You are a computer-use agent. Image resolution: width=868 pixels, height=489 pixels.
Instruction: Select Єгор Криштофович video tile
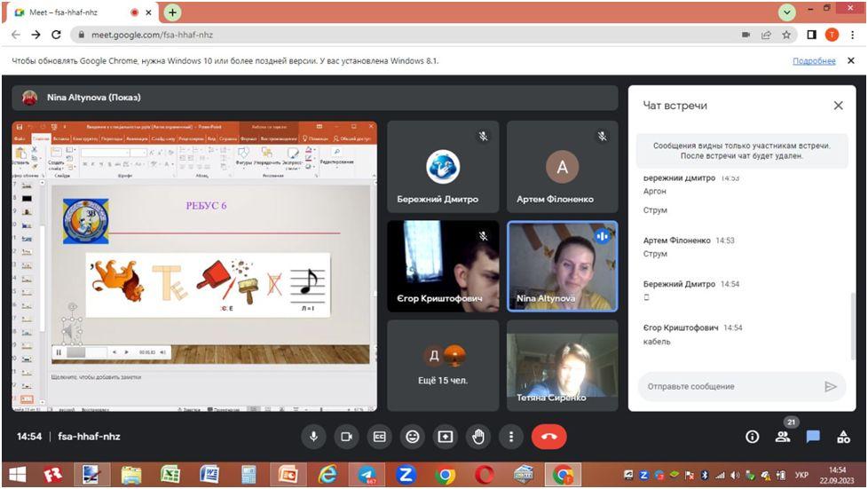click(x=443, y=266)
